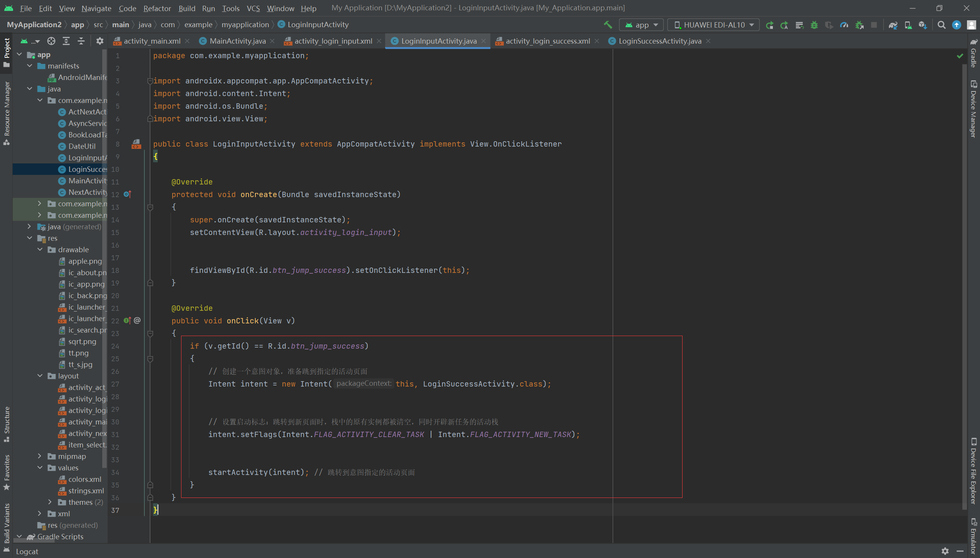The width and height of the screenshot is (980, 558).
Task: Open the Profiler gauge icon
Action: click(x=844, y=25)
